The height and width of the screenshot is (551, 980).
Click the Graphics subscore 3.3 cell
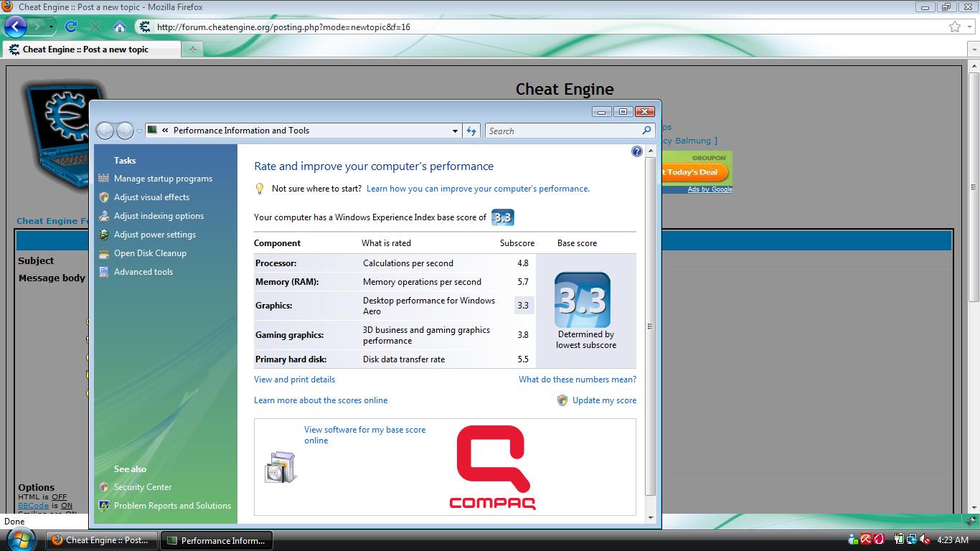click(524, 306)
